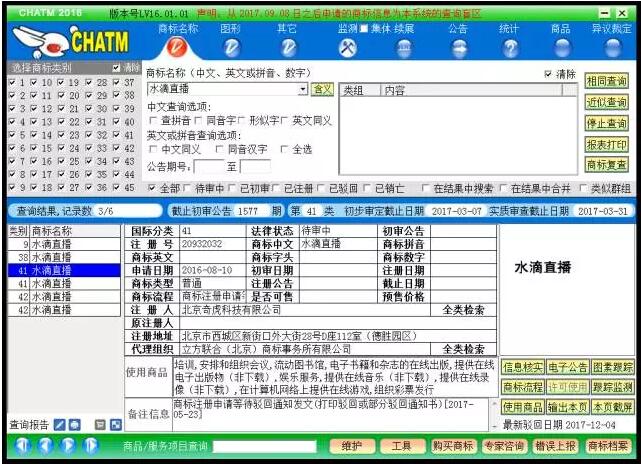Click 全类检索 beside 代理组织 row
Viewport: 641px width, 465px height.
pyautogui.click(x=464, y=349)
